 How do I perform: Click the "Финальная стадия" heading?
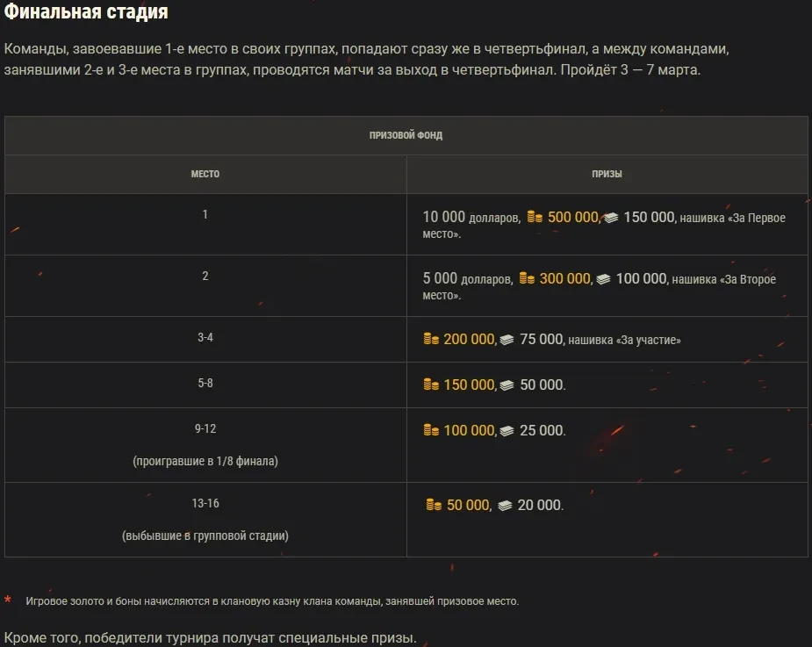click(86, 13)
